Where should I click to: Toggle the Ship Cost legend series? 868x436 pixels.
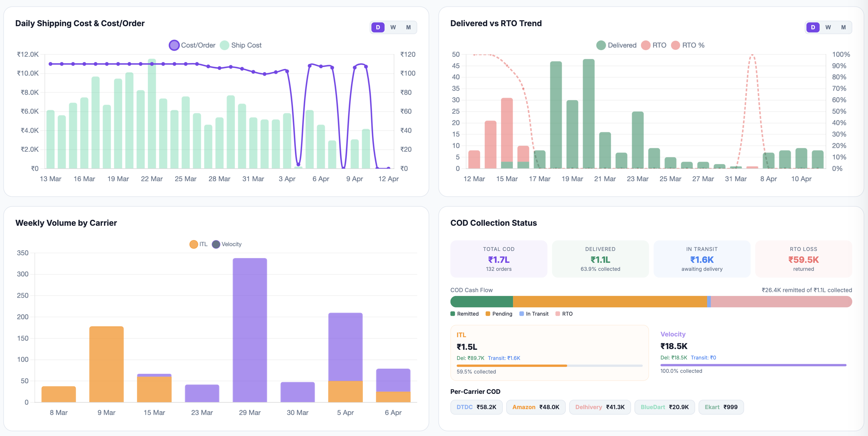pyautogui.click(x=241, y=45)
